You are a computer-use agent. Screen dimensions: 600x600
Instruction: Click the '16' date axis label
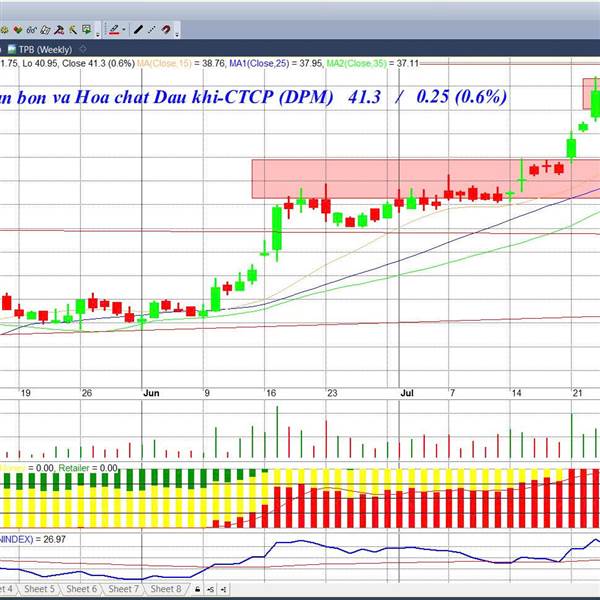pyautogui.click(x=271, y=393)
